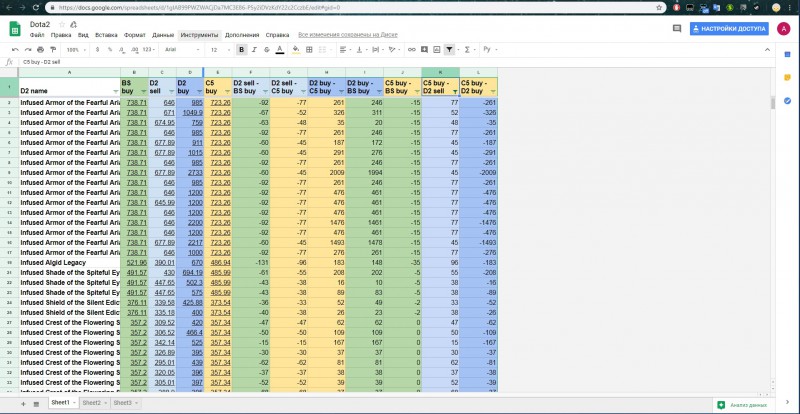800x414 pixels.
Task: Click the Анализ данных explore button
Action: 744,405
